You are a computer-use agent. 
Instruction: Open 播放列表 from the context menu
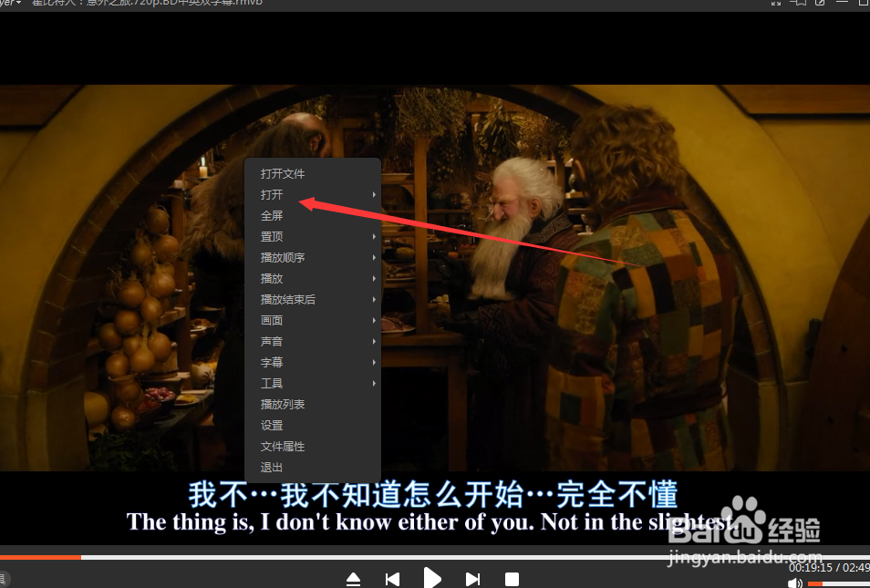coord(313,405)
